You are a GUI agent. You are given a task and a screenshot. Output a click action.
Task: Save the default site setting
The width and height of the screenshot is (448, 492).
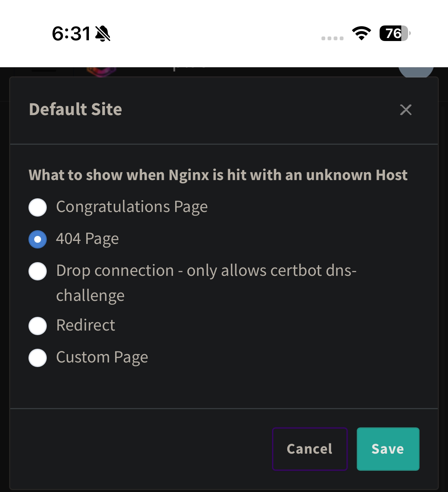pyautogui.click(x=388, y=449)
